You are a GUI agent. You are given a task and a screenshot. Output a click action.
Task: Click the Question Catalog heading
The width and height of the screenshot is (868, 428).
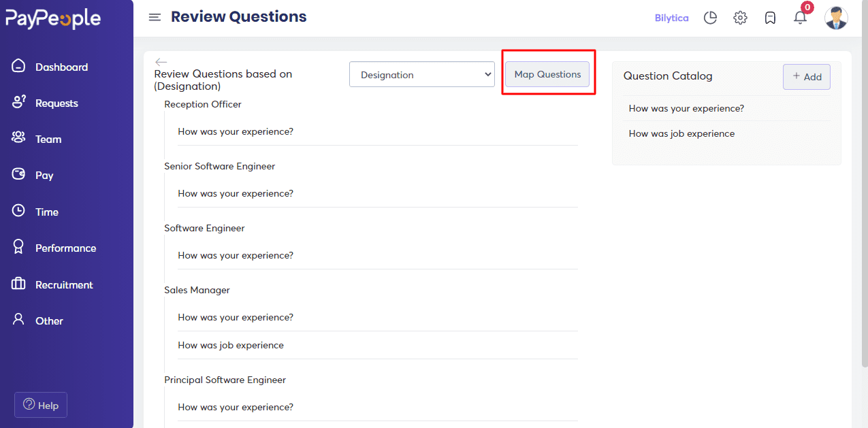(x=668, y=76)
